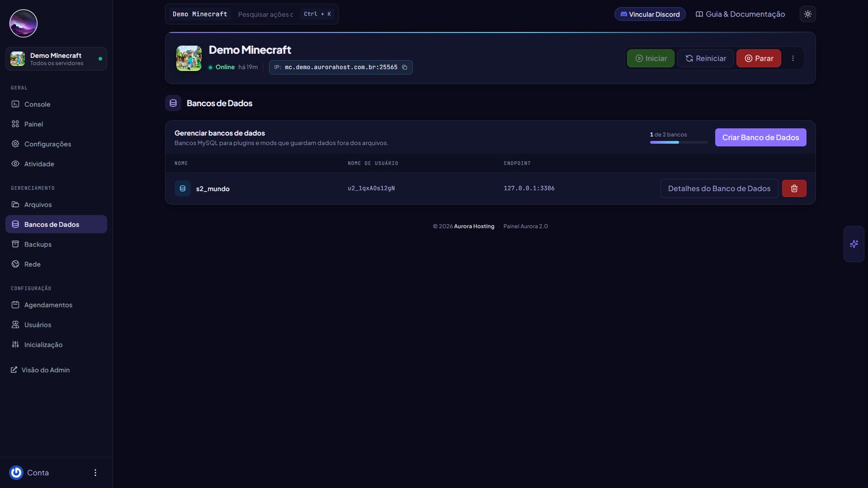The image size is (868, 488).
Task: Click the Demo Minecraft server thumbnail in header
Action: 189,58
